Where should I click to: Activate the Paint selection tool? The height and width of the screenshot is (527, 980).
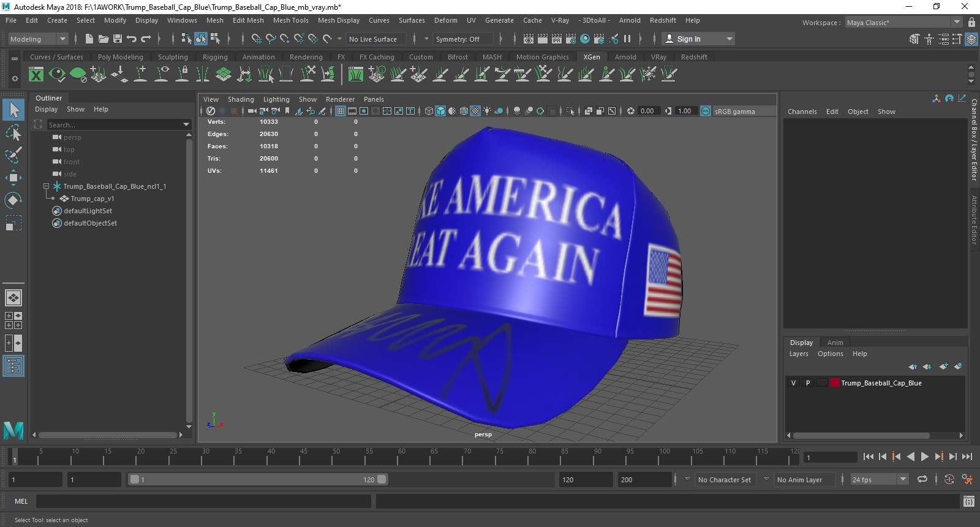click(13, 155)
